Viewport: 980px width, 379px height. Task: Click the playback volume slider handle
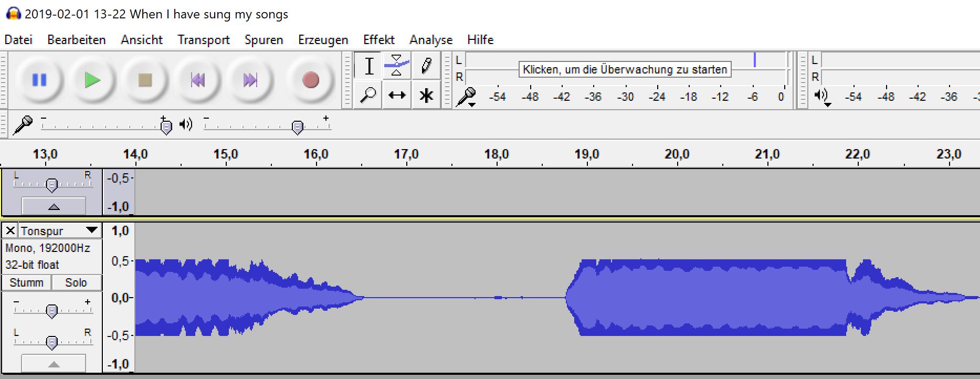pyautogui.click(x=298, y=127)
